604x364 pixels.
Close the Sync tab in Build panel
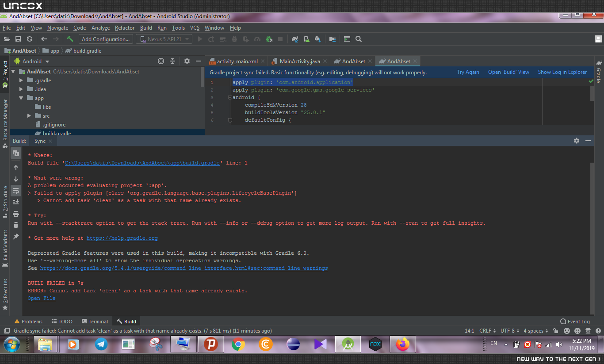[x=50, y=141]
